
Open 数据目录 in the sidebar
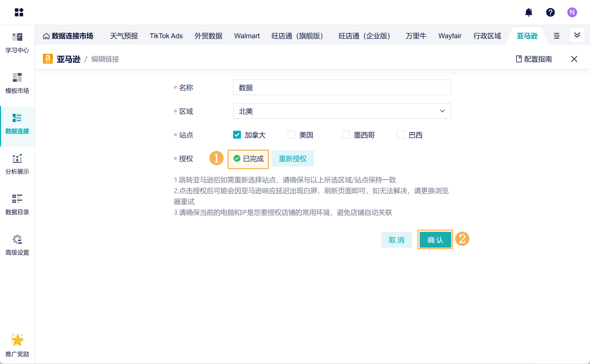17,205
